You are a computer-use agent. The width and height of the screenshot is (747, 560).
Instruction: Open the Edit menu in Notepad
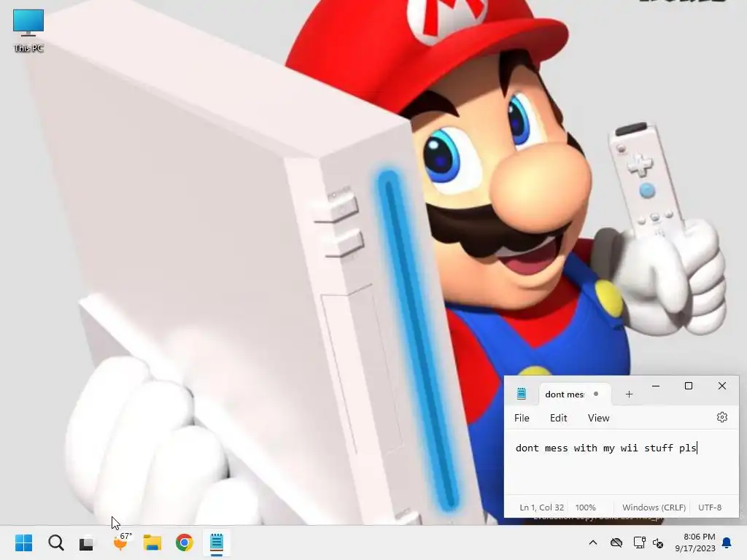tap(558, 418)
